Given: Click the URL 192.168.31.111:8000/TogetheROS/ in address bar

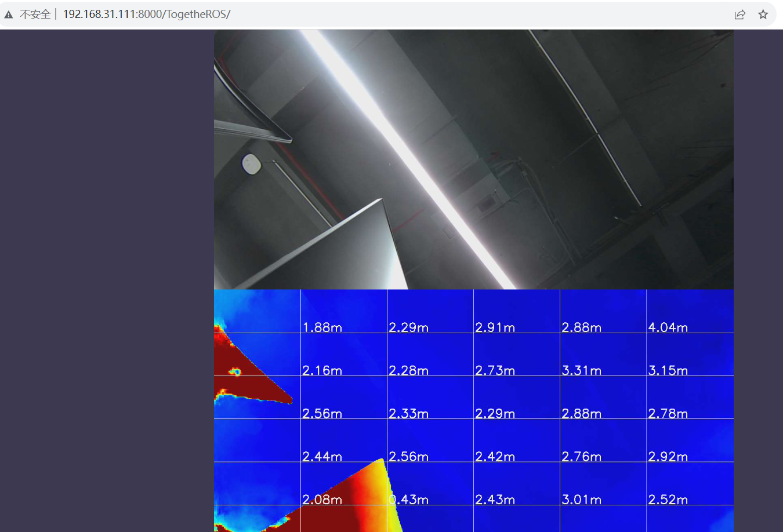Looking at the screenshot, I should tap(147, 14).
